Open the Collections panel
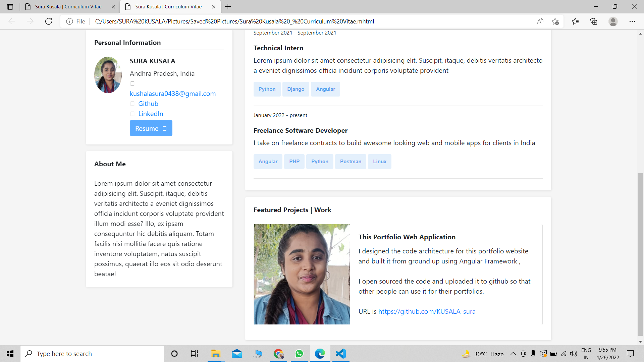 coord(594,21)
